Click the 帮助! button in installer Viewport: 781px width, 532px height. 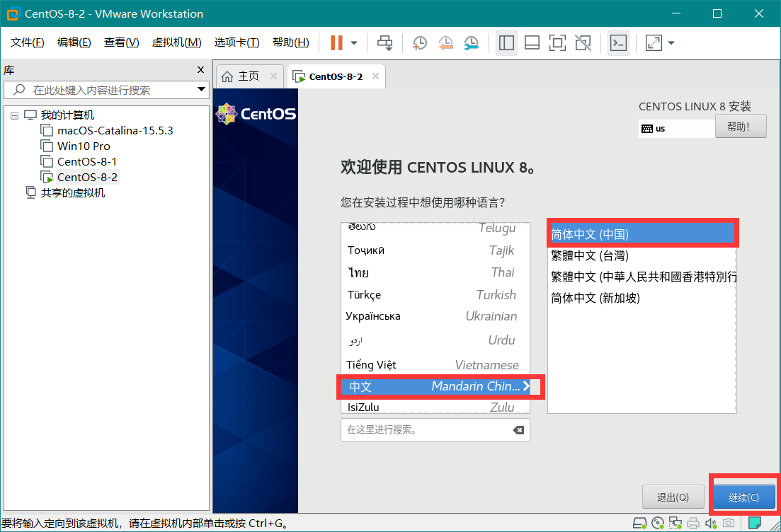click(741, 127)
